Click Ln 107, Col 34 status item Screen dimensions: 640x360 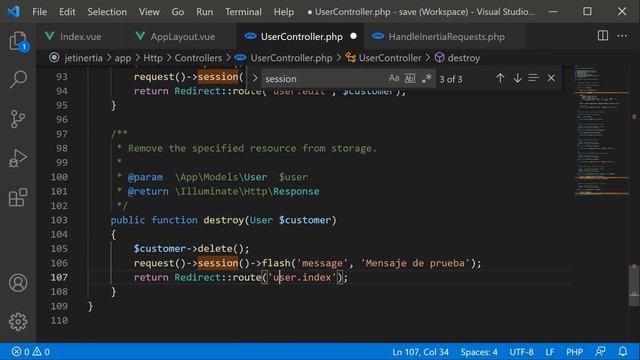click(420, 352)
